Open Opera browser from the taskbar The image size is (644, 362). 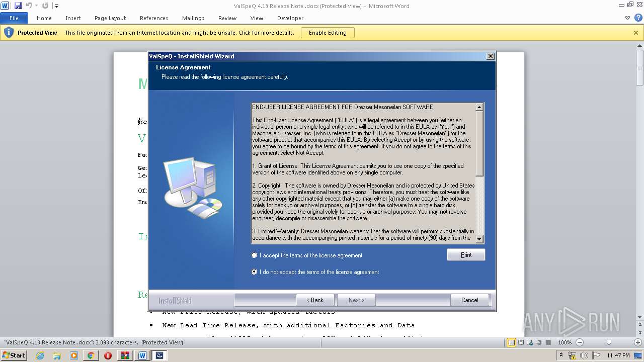point(108,355)
